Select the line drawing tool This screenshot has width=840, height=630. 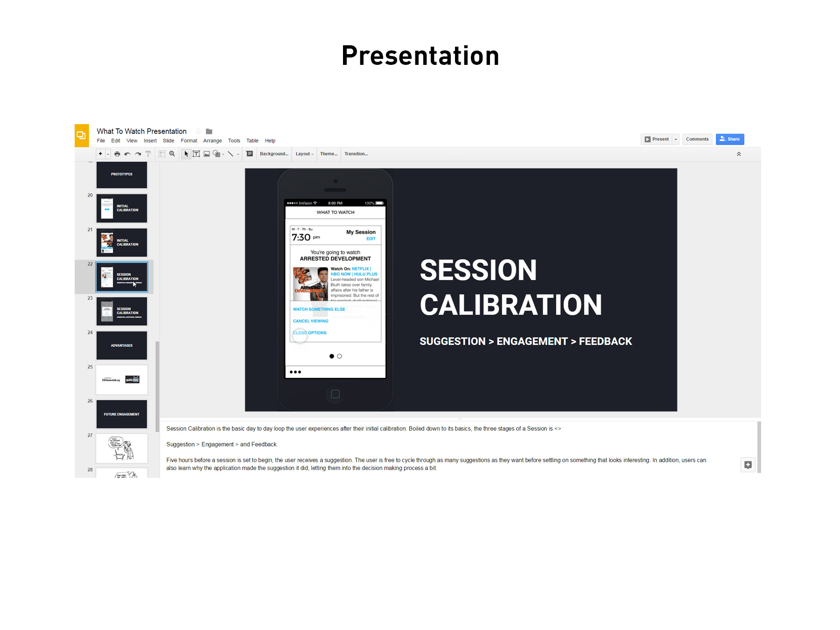tap(231, 154)
